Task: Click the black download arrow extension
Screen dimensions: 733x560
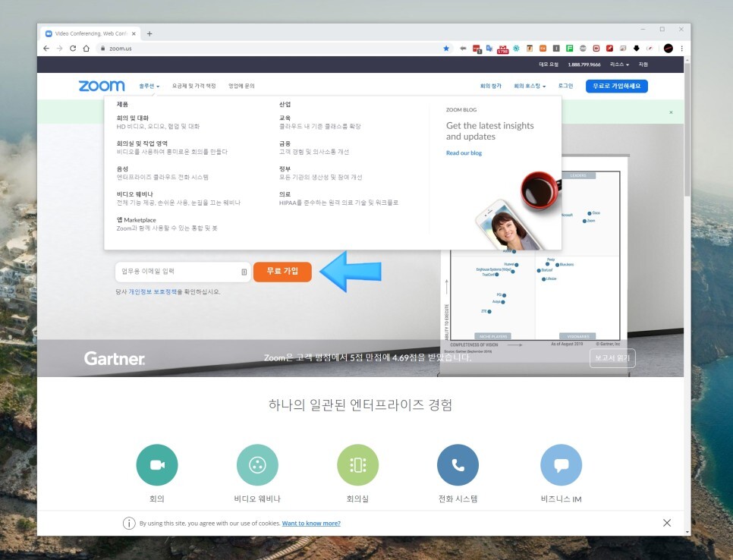Action: click(636, 48)
